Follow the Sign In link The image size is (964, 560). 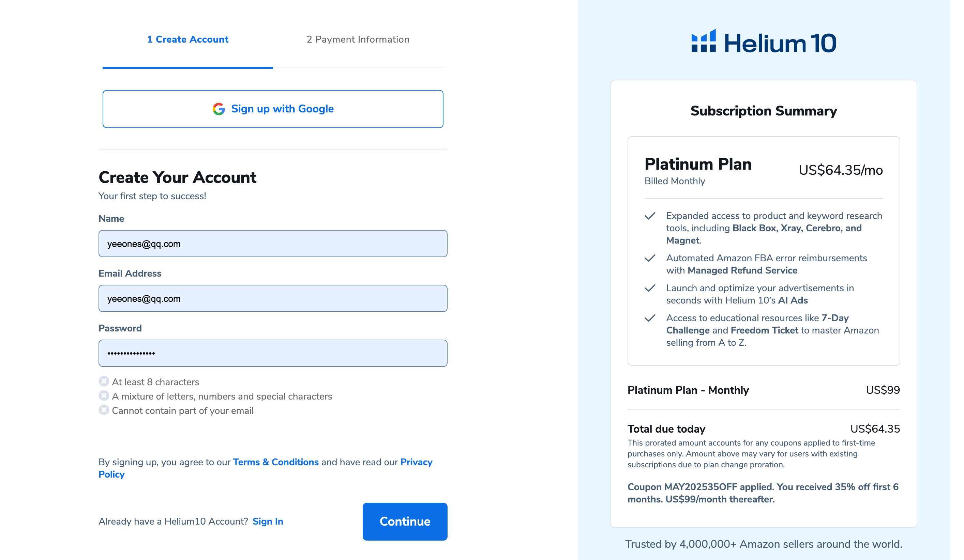point(268,522)
